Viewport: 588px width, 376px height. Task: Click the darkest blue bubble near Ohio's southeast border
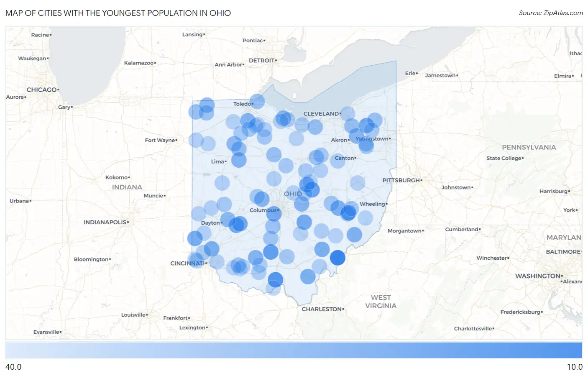337,258
